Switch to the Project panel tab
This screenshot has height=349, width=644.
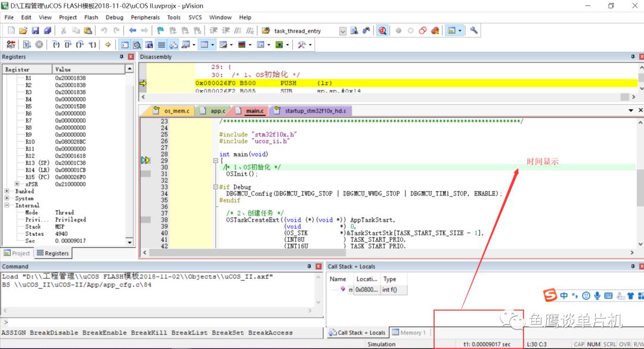pyautogui.click(x=17, y=254)
